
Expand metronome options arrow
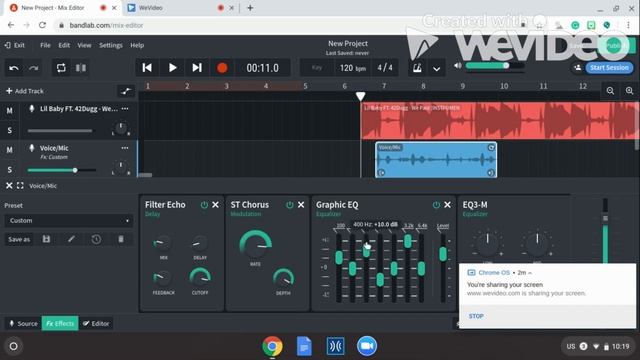pyautogui.click(x=436, y=68)
